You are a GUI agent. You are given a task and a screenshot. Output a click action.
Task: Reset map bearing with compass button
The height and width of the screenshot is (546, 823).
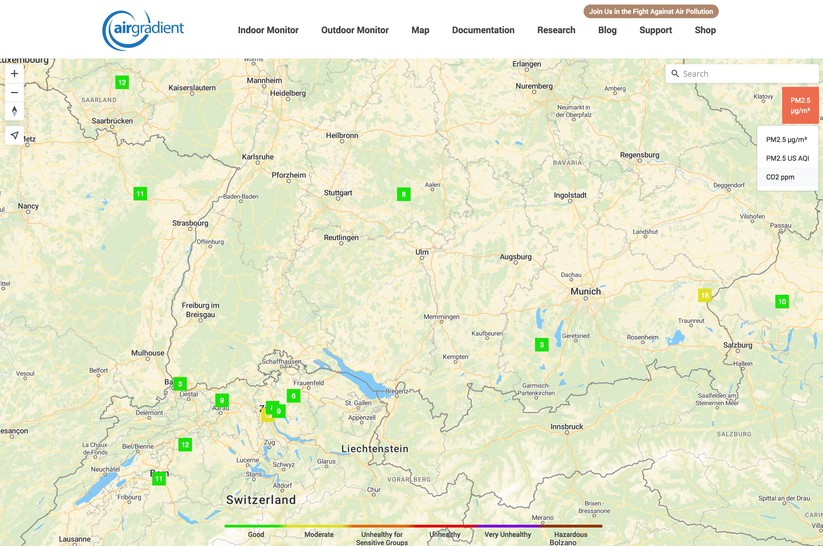(x=14, y=111)
